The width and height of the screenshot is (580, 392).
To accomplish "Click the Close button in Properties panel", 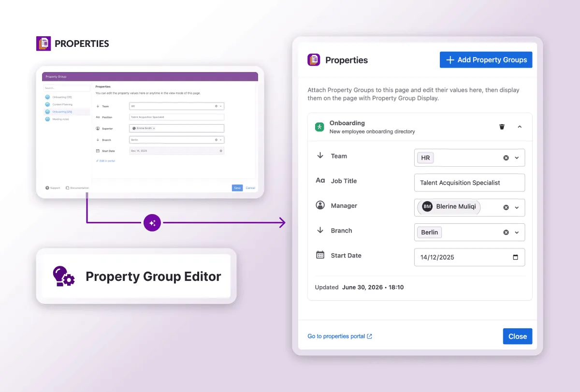I will coord(517,336).
